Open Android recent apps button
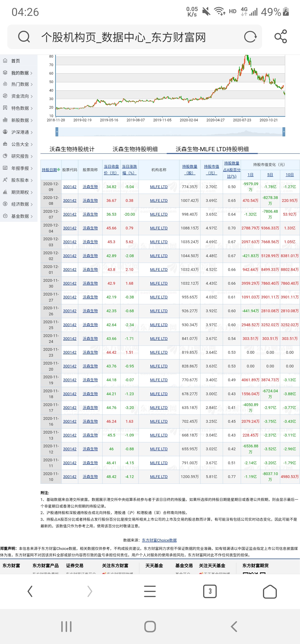 [x=66, y=626]
